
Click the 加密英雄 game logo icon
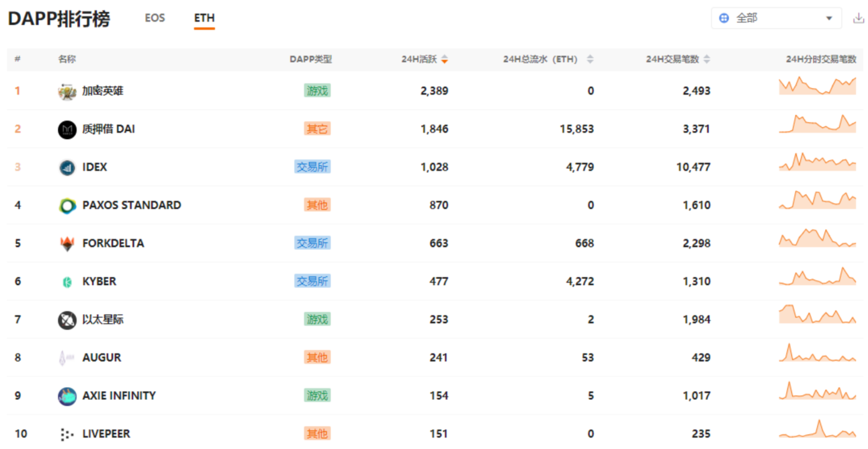pos(67,91)
